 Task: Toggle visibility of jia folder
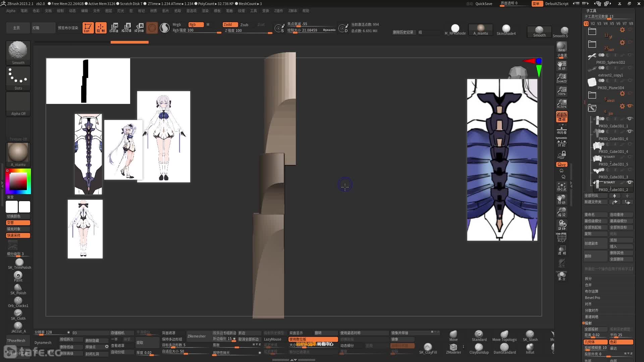[x=630, y=106]
